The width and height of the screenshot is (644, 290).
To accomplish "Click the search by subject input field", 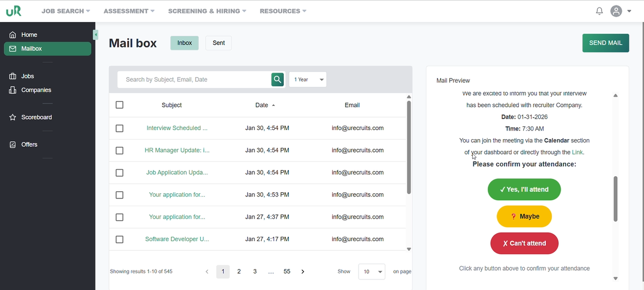I will point(193,79).
